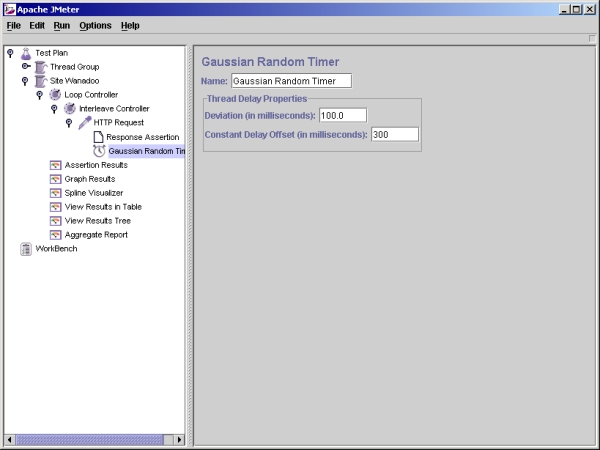Click the HTTP Request pipette icon
Screen dimensions: 600x450
pyautogui.click(x=85, y=123)
